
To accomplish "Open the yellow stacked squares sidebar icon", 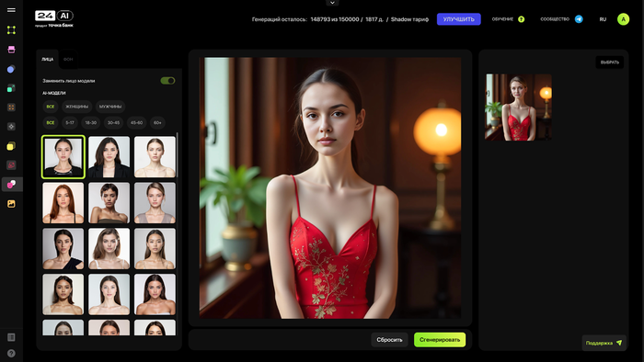I will 11,146.
